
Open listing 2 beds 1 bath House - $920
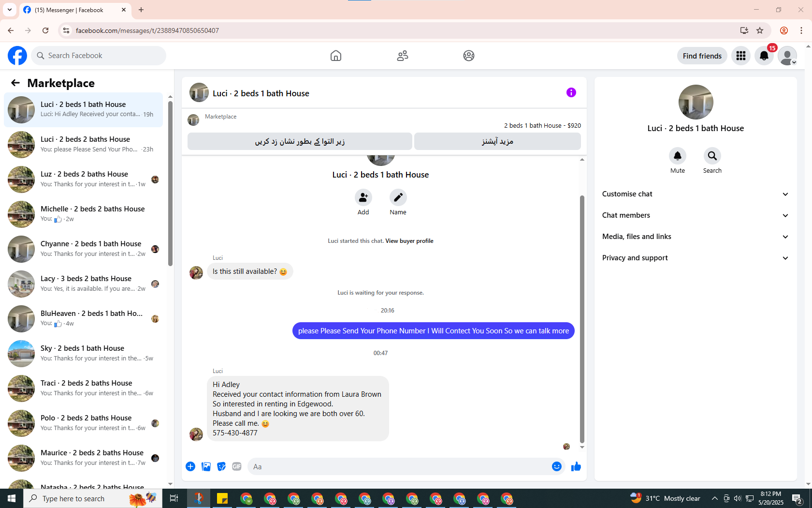pyautogui.click(x=542, y=125)
